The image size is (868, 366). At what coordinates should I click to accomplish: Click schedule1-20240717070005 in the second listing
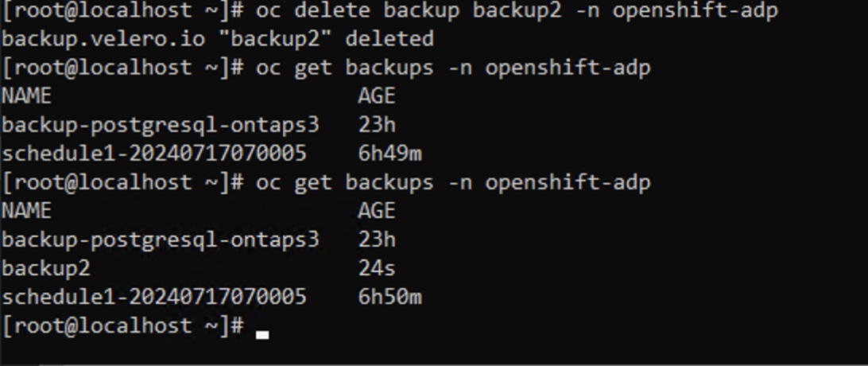click(154, 297)
